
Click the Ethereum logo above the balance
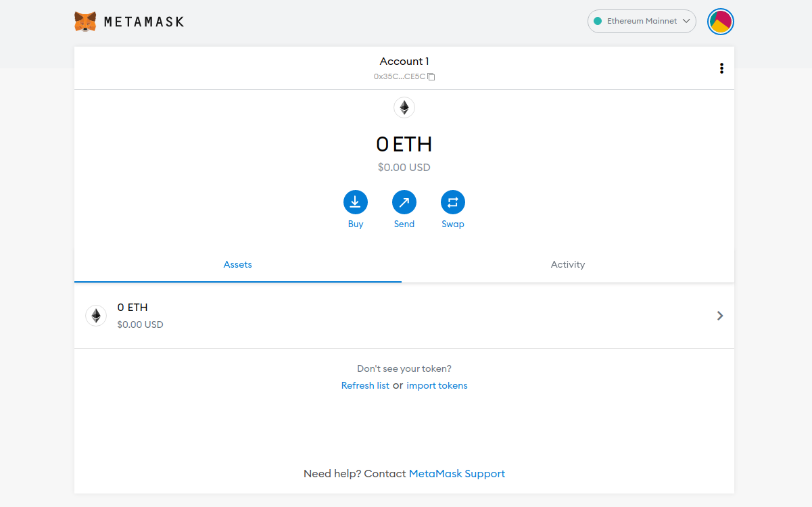pyautogui.click(x=404, y=107)
